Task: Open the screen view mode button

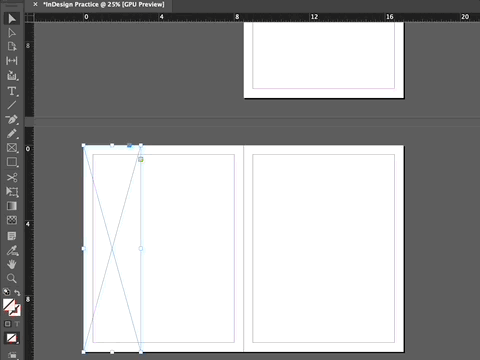Action: pyautogui.click(x=12, y=356)
